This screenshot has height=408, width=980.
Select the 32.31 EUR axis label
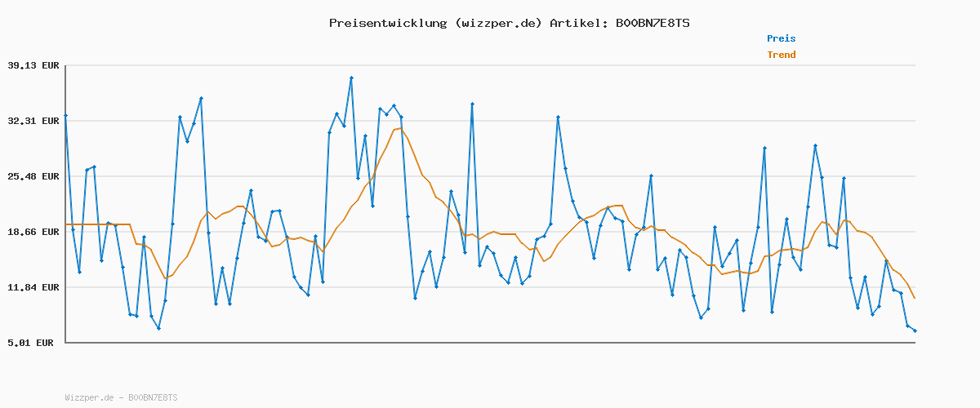point(33,121)
